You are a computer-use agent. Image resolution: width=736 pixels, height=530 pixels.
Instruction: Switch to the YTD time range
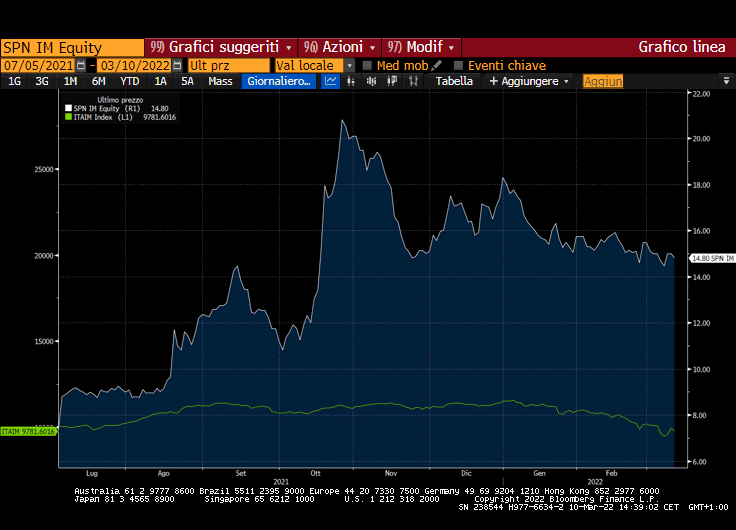pyautogui.click(x=129, y=81)
